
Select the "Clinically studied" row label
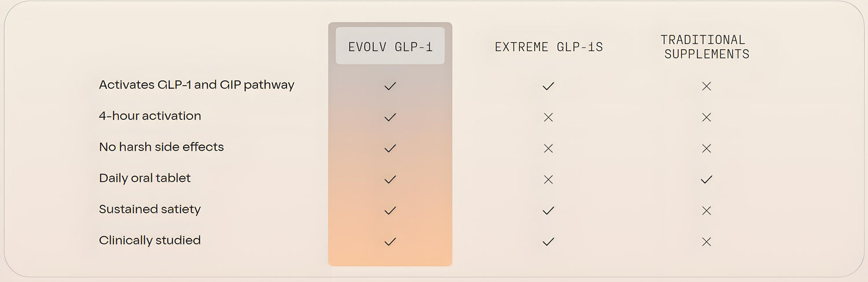pos(150,240)
